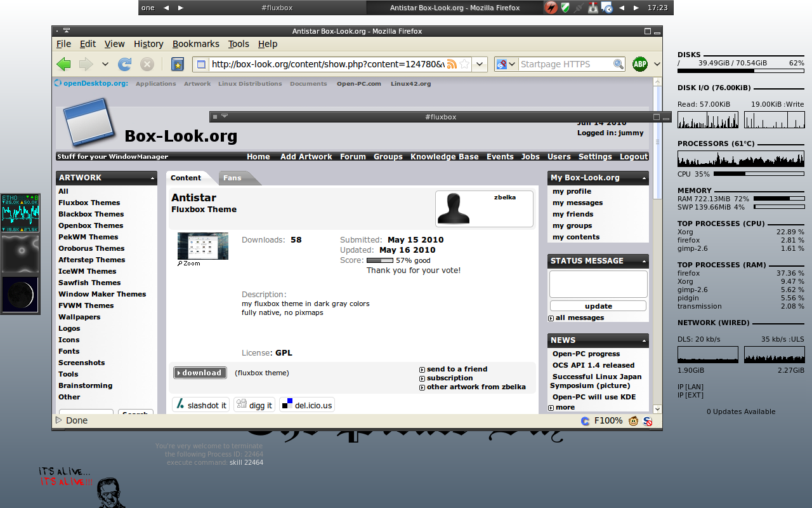Go to next workspace arrow beside 'one'
812x508 pixels.
point(181,8)
